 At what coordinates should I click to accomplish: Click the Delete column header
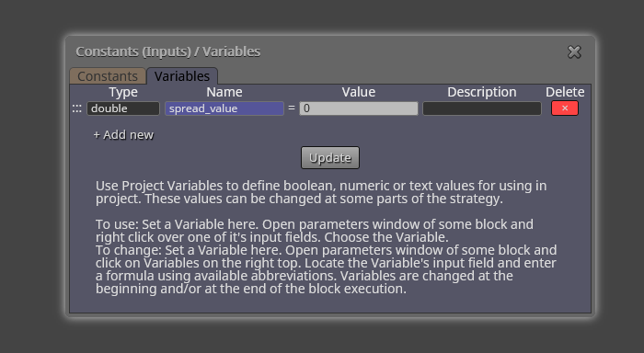click(x=565, y=92)
